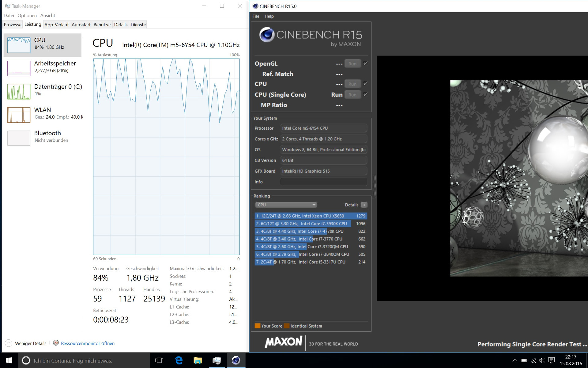Viewport: 588px width, 368px height.
Task: Click the Task View taskbar icon
Action: pos(159,360)
